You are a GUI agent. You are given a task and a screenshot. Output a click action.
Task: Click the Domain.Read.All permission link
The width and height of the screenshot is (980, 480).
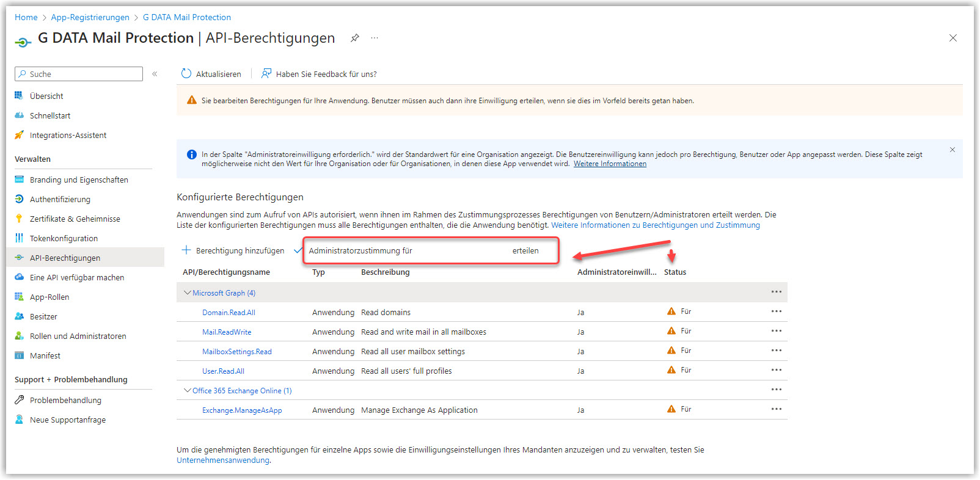pos(229,313)
